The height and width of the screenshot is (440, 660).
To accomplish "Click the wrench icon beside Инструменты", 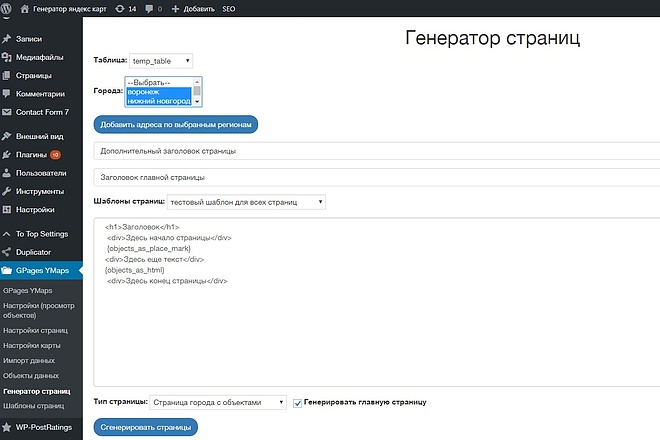I will click(6, 191).
